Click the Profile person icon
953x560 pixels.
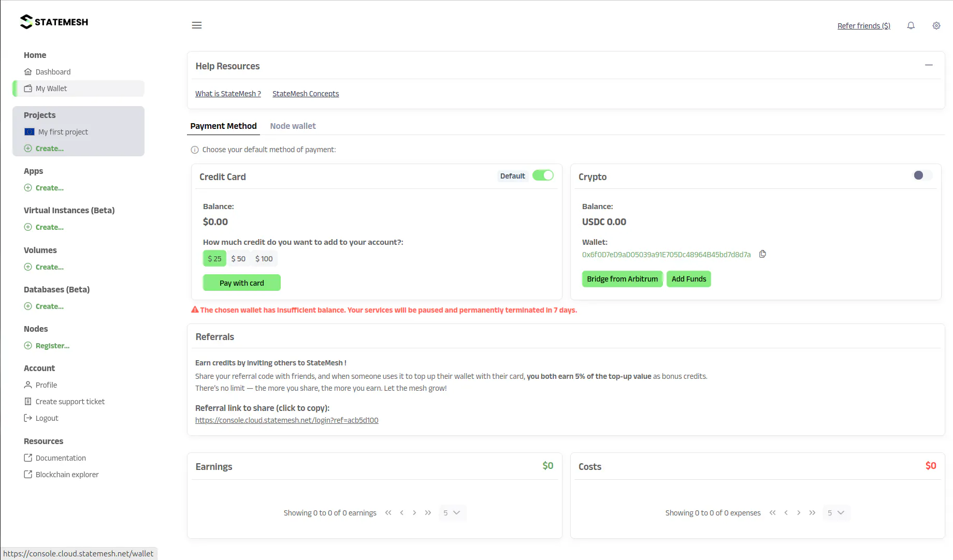pos(28,385)
